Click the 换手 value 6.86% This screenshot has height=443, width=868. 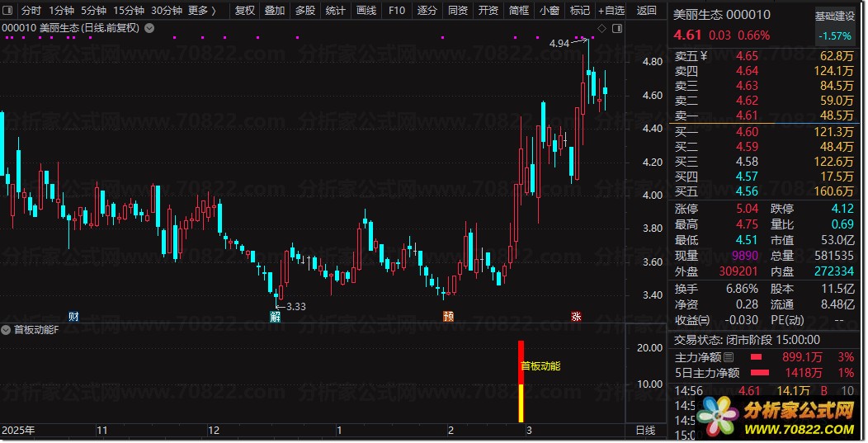(742, 289)
